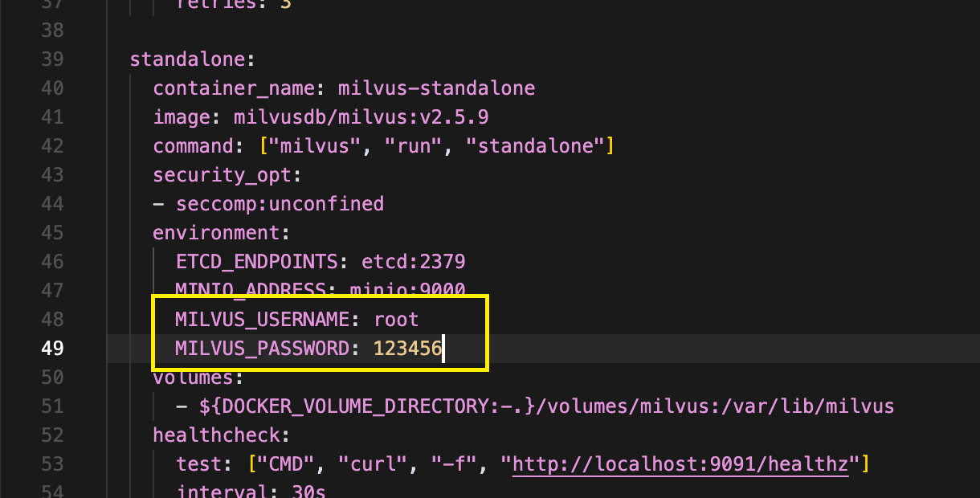Click line number 53 in the gutter
Screen dimensions: 980x498
click(52, 463)
